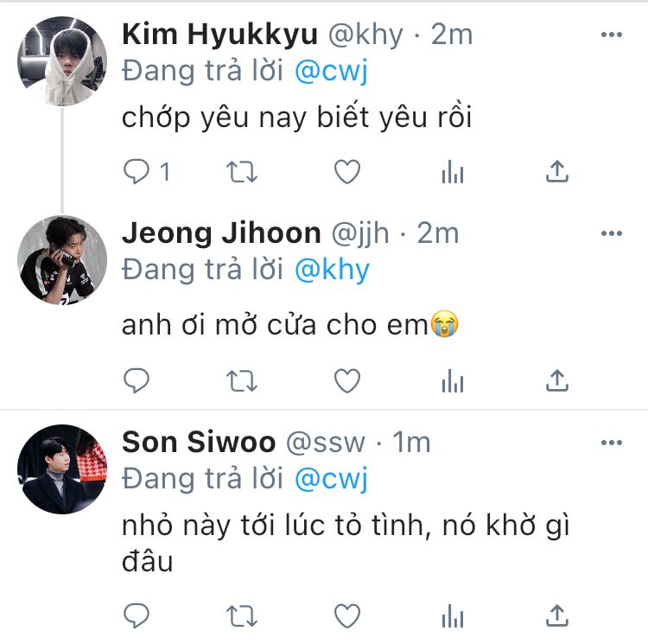Reply to Jeong Jihoon's tweet
The height and width of the screenshot is (644, 648).
click(x=137, y=380)
